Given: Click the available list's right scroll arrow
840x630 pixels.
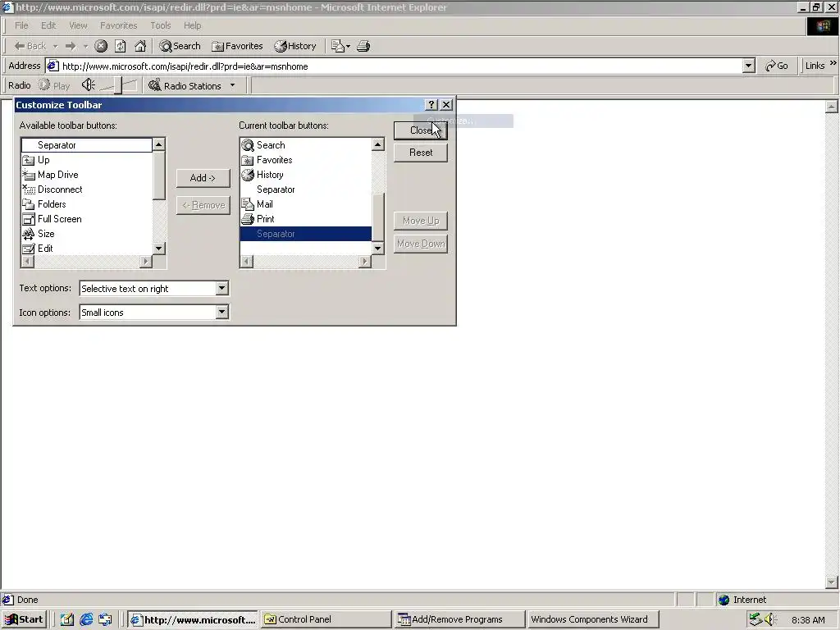Looking at the screenshot, I should point(146,262).
